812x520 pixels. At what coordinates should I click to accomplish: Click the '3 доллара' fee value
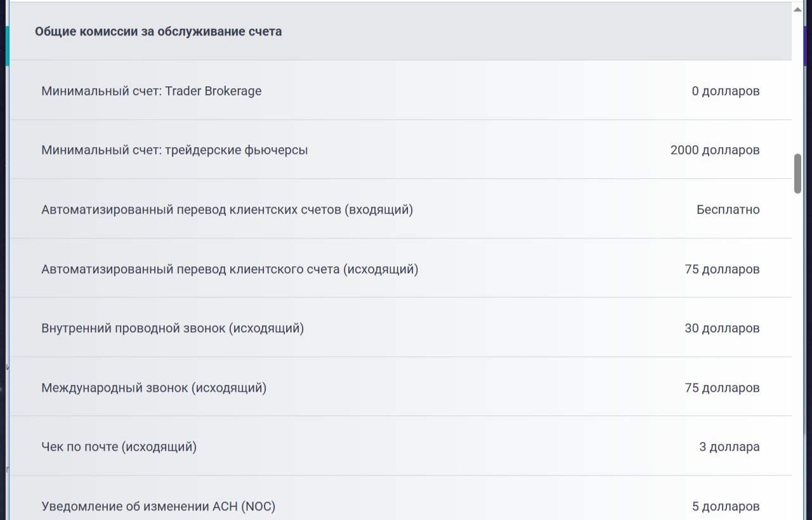(729, 446)
